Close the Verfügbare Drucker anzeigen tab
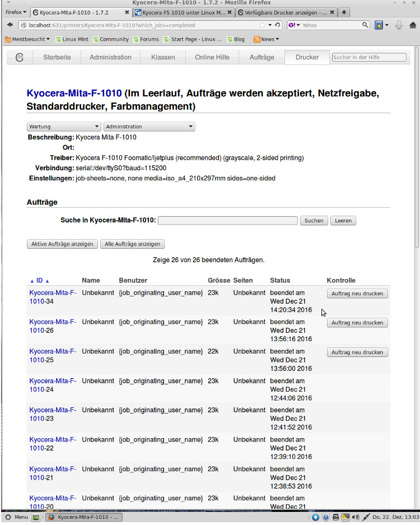Screen dimensions: 420x525 pyautogui.click(x=332, y=12)
